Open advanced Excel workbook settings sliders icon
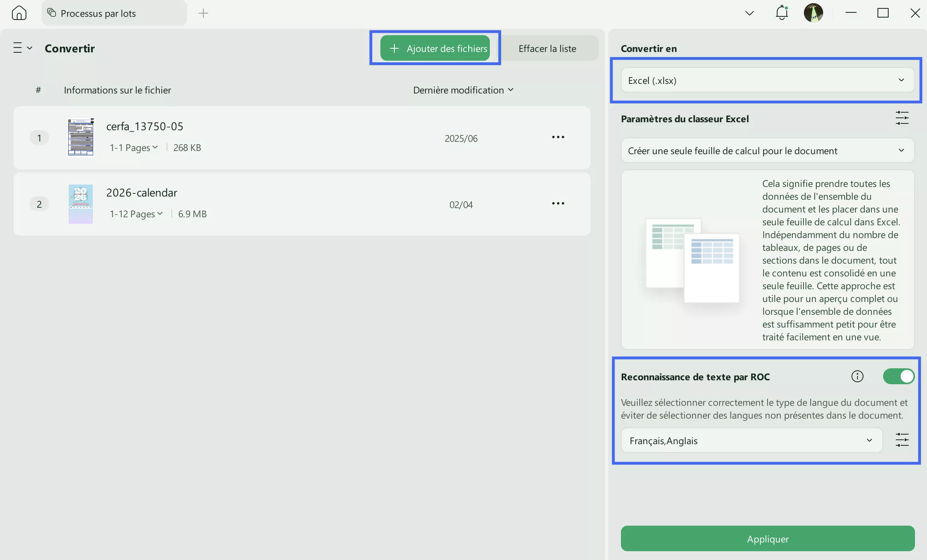927x560 pixels. pos(902,118)
